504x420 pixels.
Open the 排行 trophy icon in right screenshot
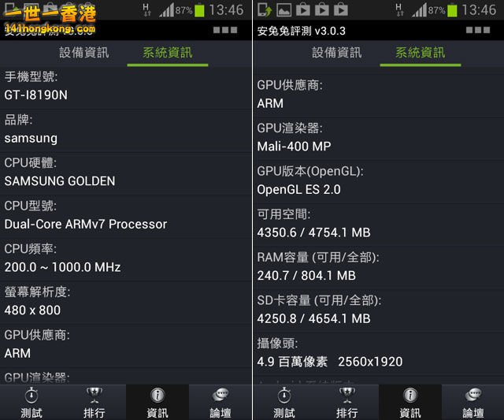tap(347, 402)
